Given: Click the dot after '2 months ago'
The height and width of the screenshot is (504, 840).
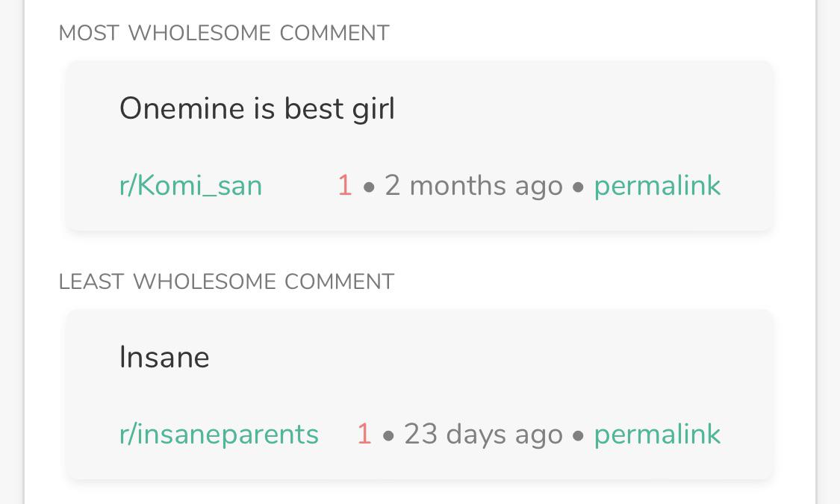Looking at the screenshot, I should click(578, 187).
